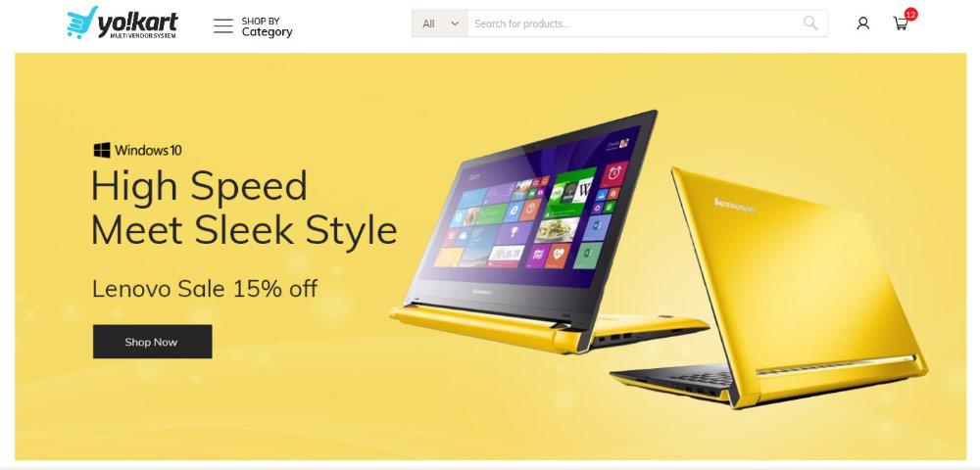Open the Shop By Category menu
The width and height of the screenshot is (980, 470).
tap(253, 26)
